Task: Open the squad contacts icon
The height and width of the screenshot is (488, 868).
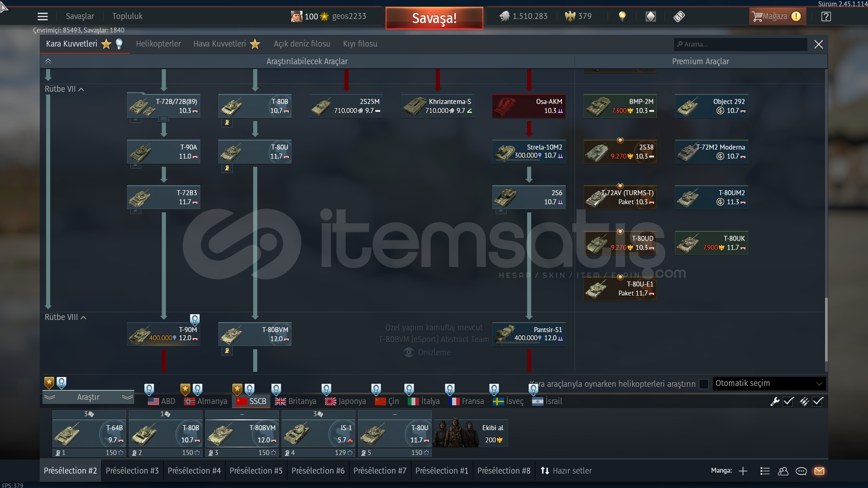Action: 783,471
